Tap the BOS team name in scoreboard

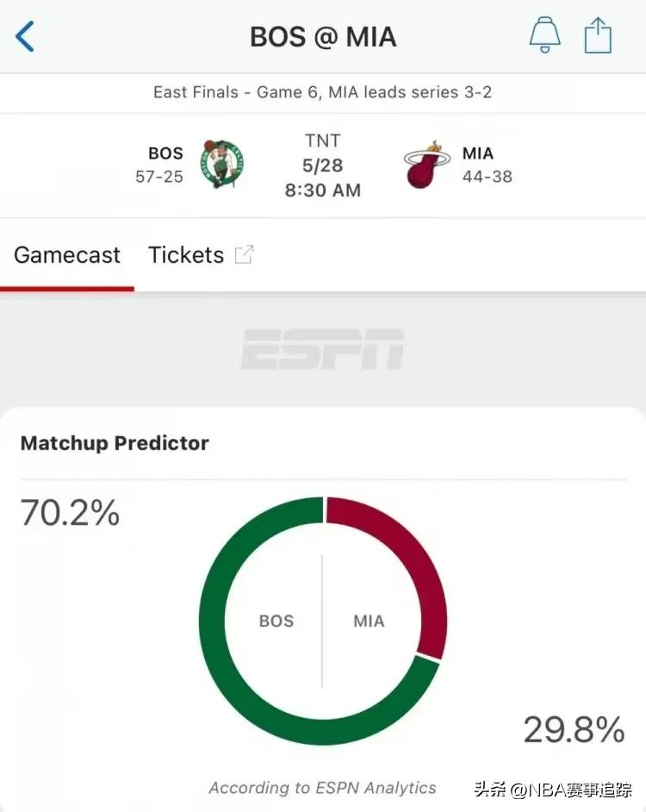pyautogui.click(x=165, y=153)
